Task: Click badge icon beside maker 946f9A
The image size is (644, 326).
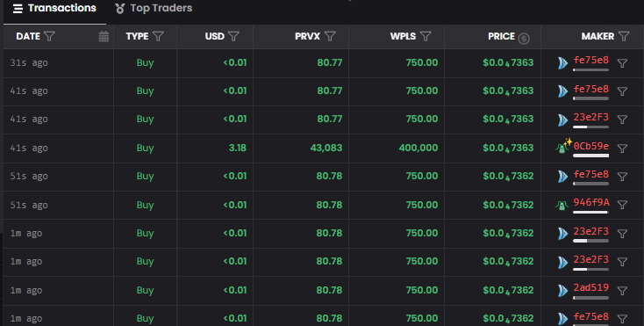Action: tap(562, 205)
